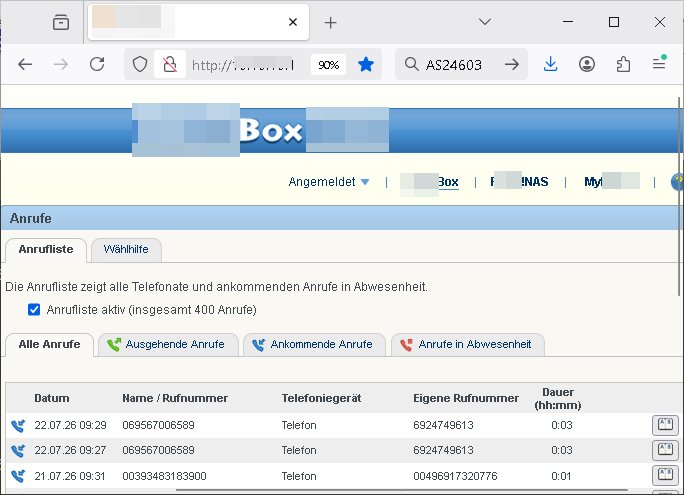Open the NAS link in header
Image resolution: width=684 pixels, height=495 pixels.
tap(519, 181)
